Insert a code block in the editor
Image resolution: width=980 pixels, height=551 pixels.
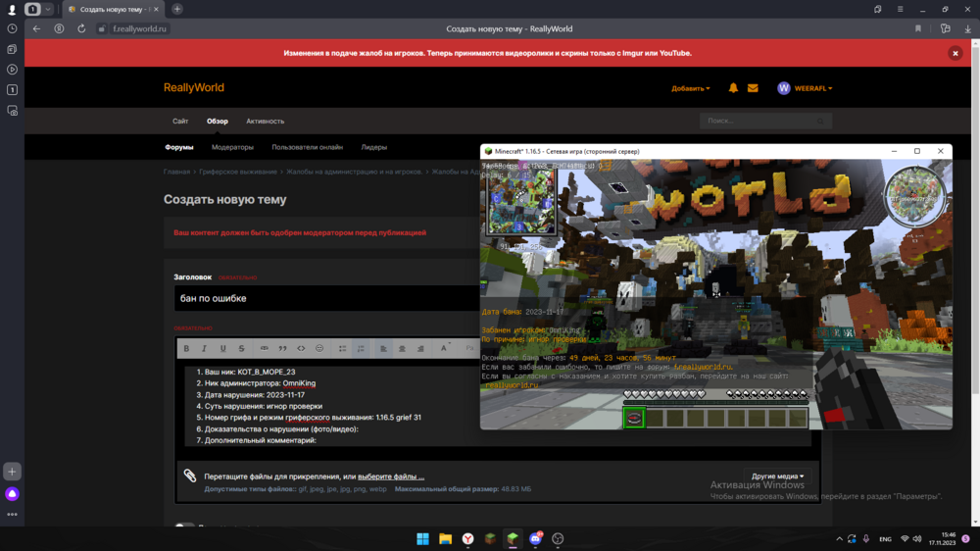pos(301,348)
